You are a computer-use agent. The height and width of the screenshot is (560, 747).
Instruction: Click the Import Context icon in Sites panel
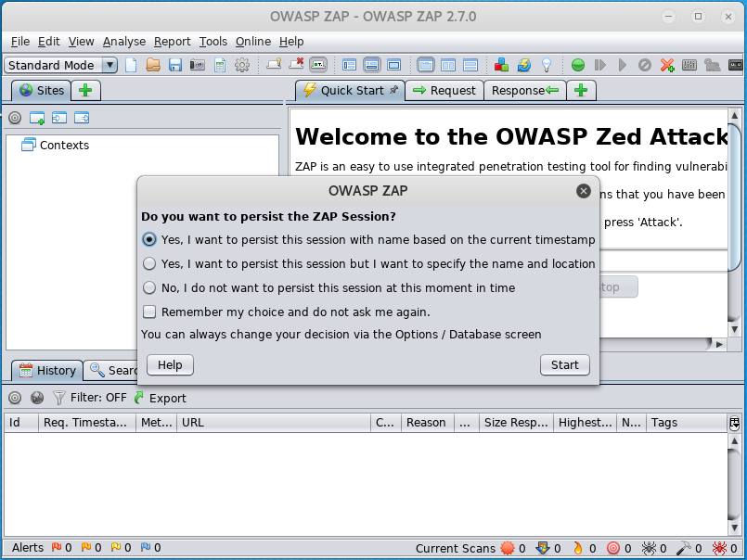coord(59,118)
